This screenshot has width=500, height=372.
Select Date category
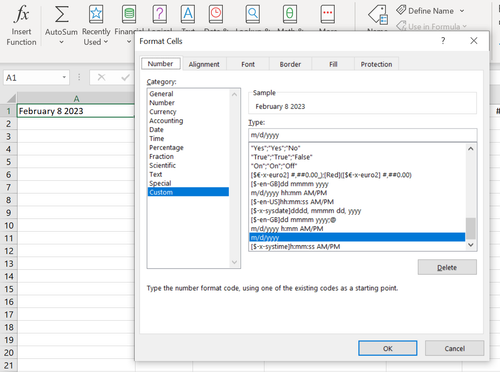pos(188,130)
